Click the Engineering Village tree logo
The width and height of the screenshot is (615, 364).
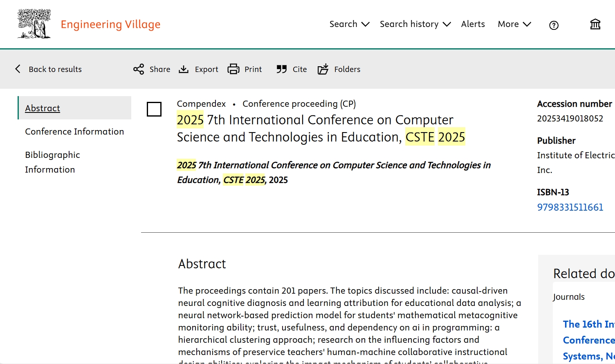(34, 24)
